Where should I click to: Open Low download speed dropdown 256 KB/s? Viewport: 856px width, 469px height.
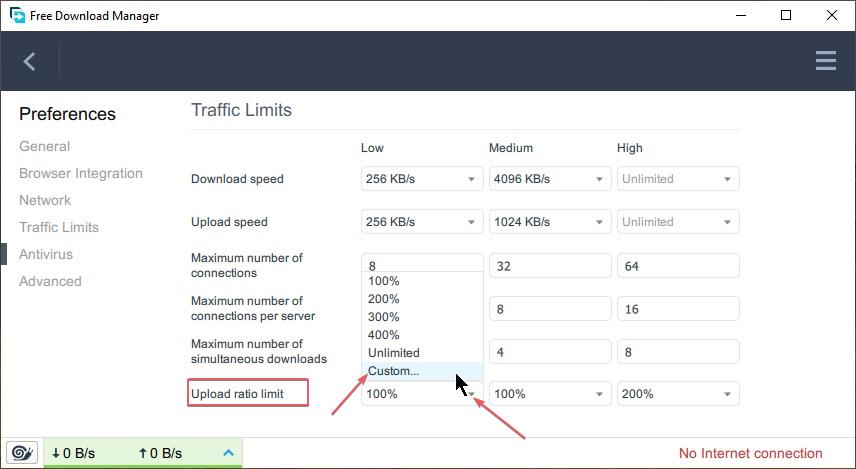(422, 179)
